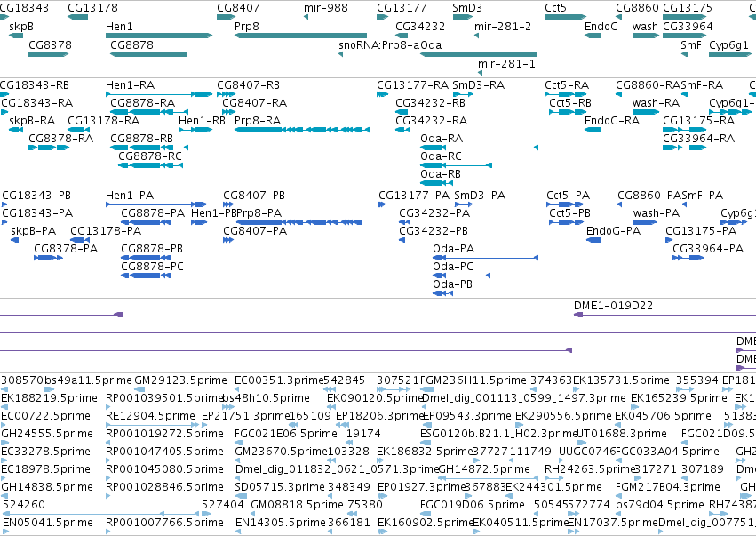Select the Cct5-RB transcript label
The width and height of the screenshot is (756, 536).
pos(570,103)
